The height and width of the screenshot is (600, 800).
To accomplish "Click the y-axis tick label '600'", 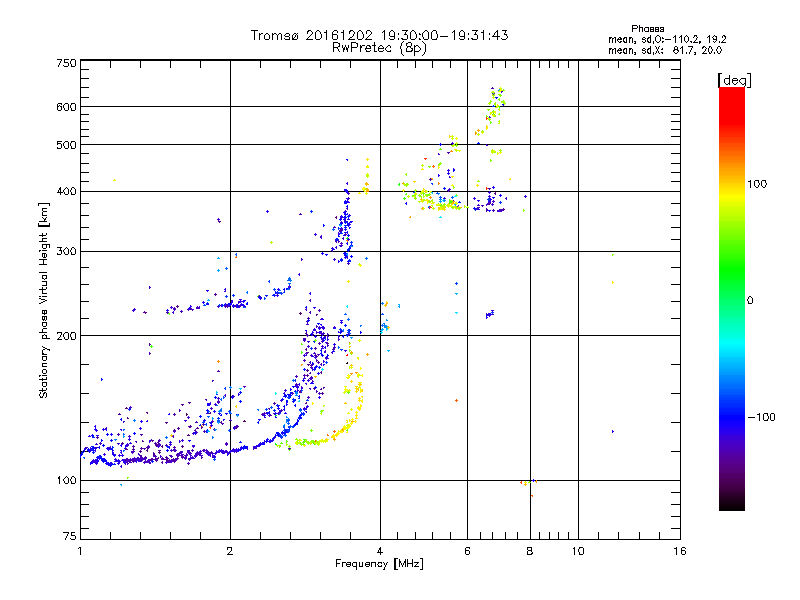I will 66,107.
